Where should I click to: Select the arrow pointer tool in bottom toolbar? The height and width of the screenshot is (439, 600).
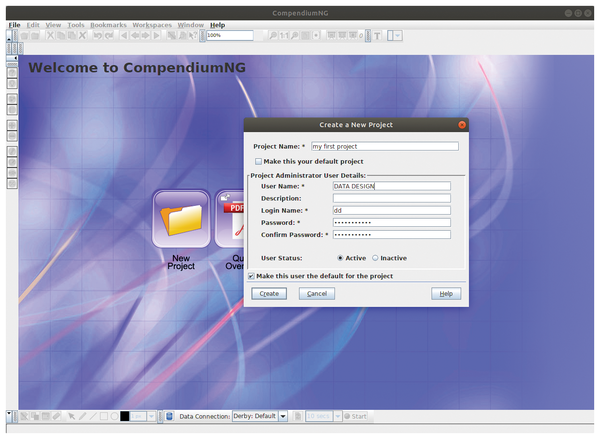[72, 416]
